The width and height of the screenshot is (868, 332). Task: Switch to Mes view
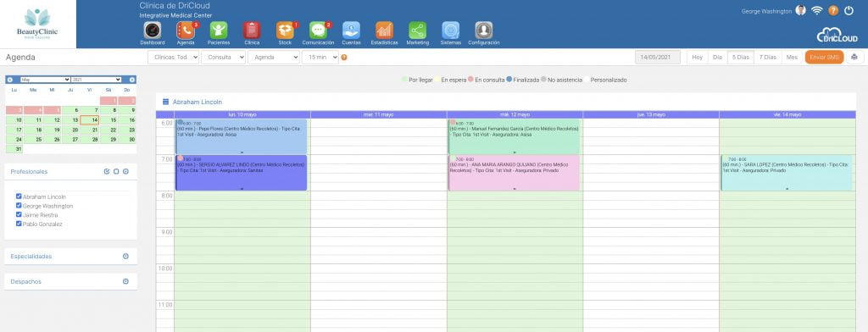(793, 58)
